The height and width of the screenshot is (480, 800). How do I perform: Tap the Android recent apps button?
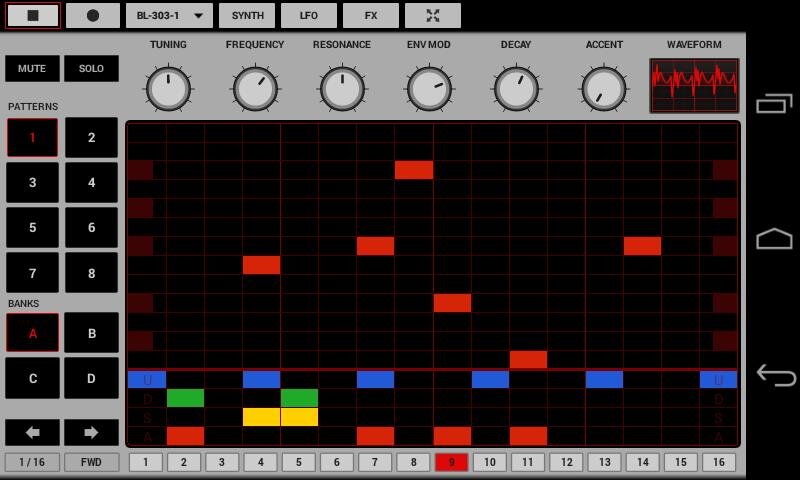coord(774,103)
